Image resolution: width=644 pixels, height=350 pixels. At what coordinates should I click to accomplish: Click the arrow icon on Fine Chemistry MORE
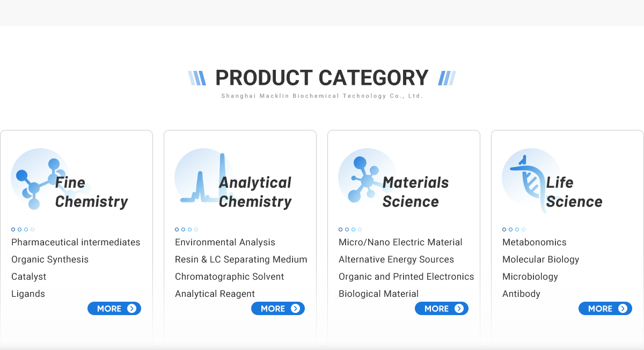(x=131, y=309)
